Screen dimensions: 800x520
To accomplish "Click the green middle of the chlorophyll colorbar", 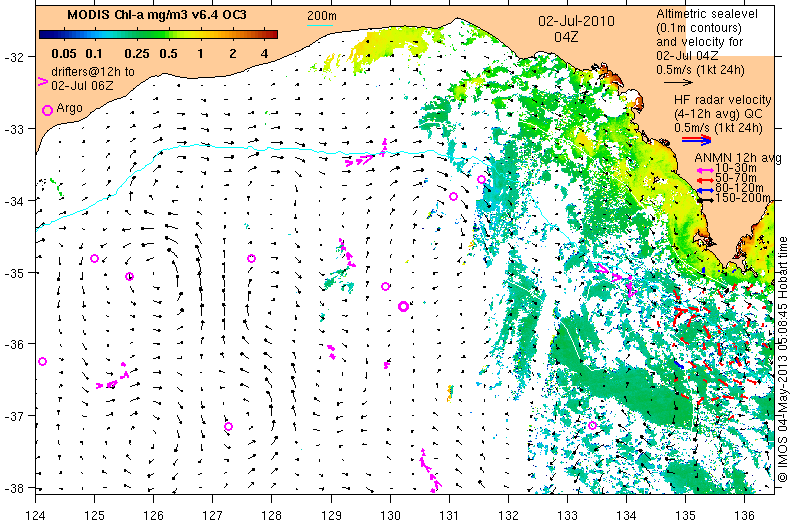I will click(x=159, y=35).
